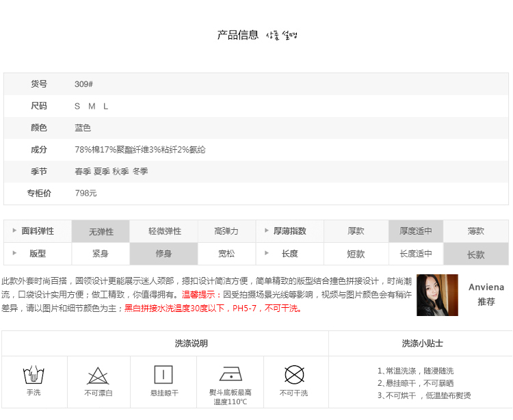This screenshot has height=420, width=513.
Task: Click tip 3、不可烘干，低温垫布熨烫
Action: tap(424, 395)
